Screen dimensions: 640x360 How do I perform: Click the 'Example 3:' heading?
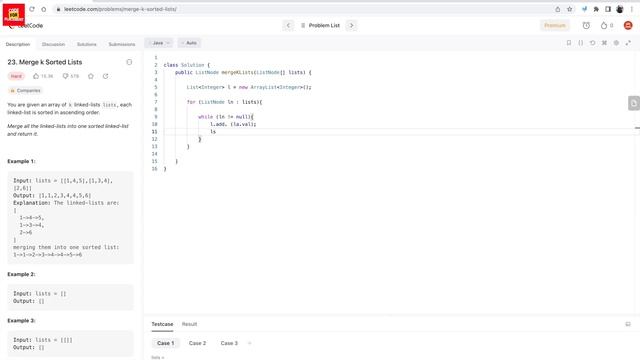(21, 320)
